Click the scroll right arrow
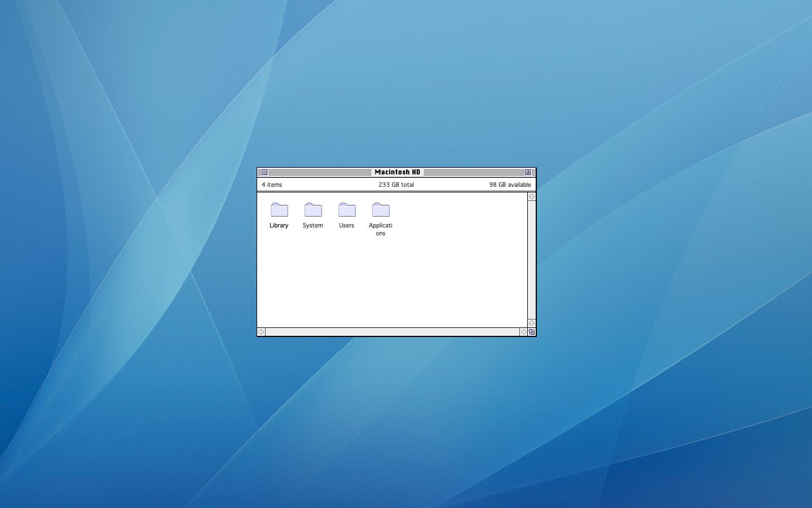812x508 pixels. coord(523,332)
